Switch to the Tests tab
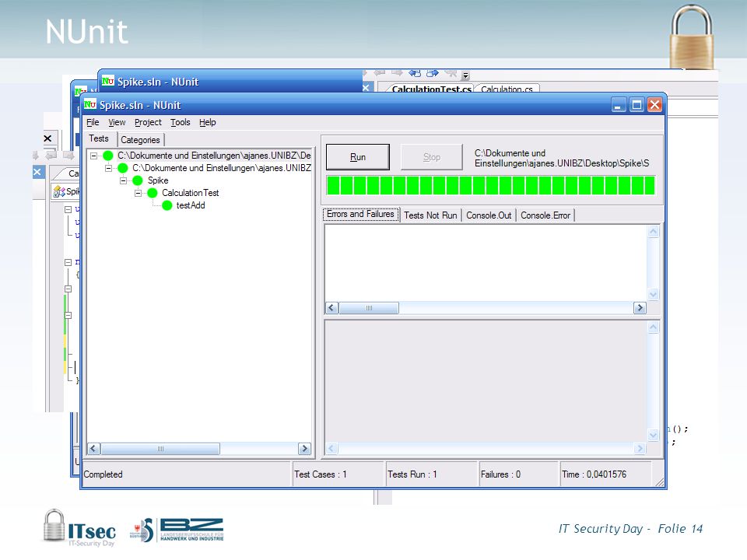 pos(99,138)
